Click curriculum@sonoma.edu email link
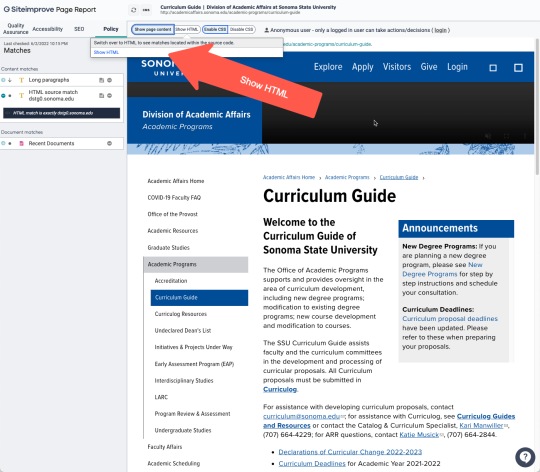540x472 pixels. pos(301,416)
